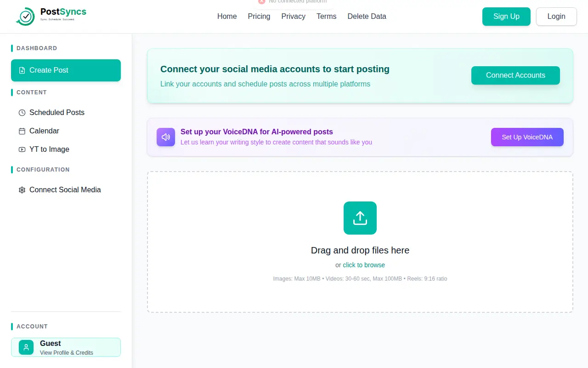Click the CONFIGURATION section label

[x=43, y=170]
